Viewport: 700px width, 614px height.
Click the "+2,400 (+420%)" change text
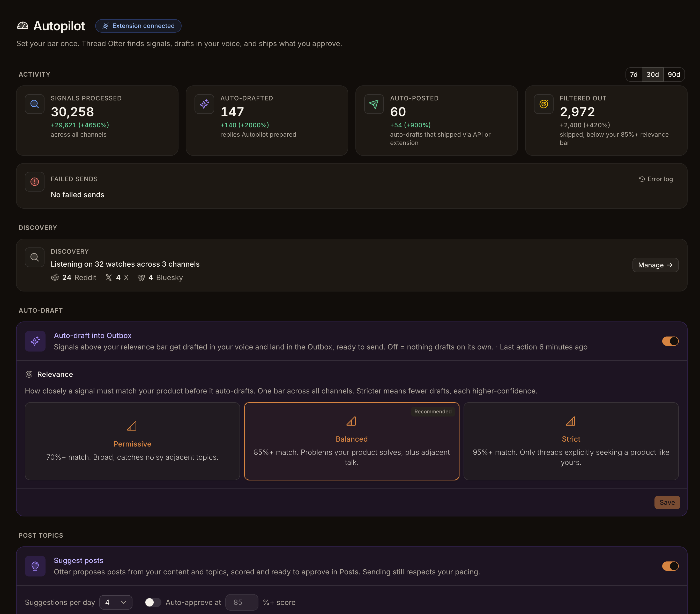585,125
